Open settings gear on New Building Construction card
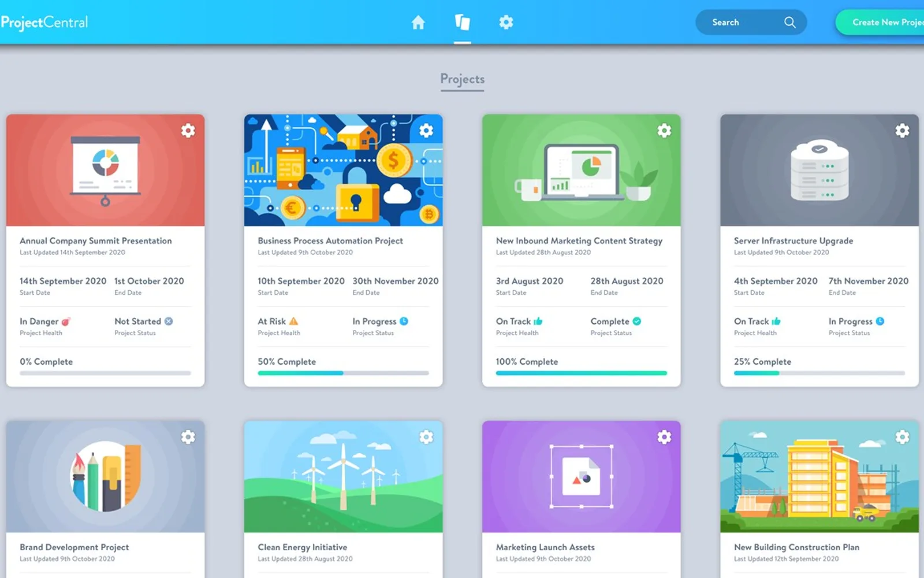 (x=902, y=437)
